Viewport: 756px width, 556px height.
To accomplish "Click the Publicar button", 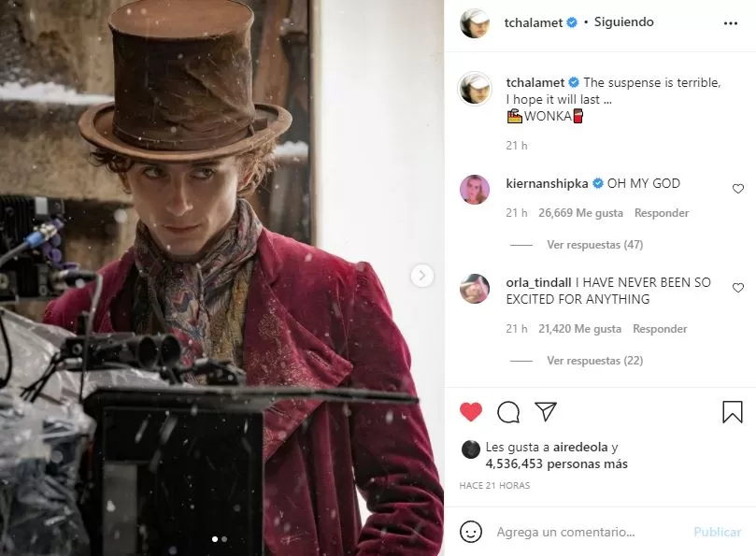I will pos(717,532).
